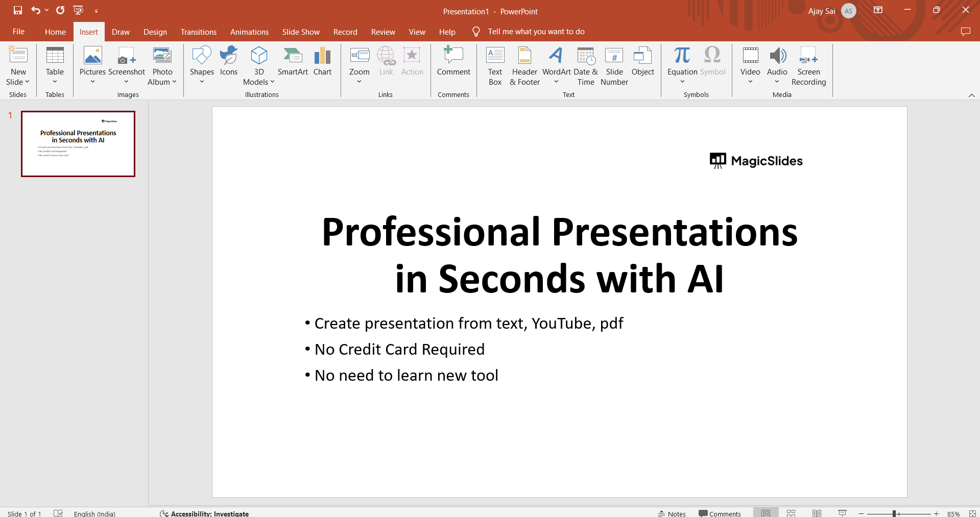Open the Animations tab
The height and width of the screenshot is (517, 980).
(x=249, y=32)
